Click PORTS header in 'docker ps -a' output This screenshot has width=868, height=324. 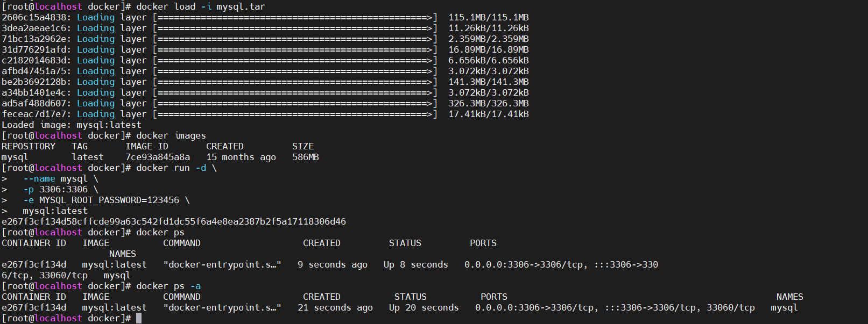point(494,297)
